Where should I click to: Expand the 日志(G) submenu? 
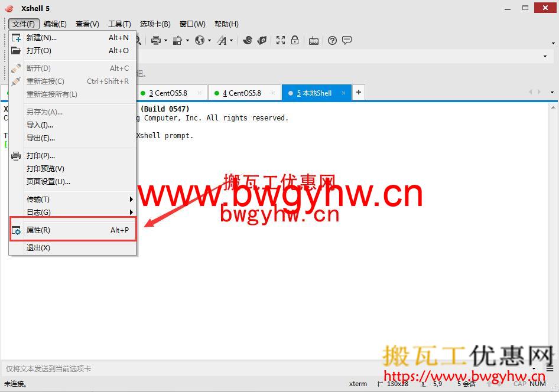pos(72,212)
